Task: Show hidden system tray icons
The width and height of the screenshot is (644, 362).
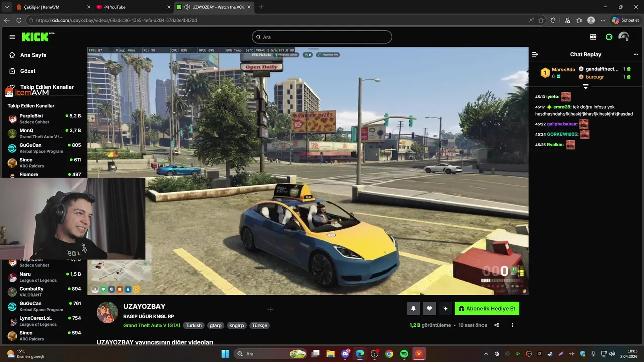Action: pos(486,354)
